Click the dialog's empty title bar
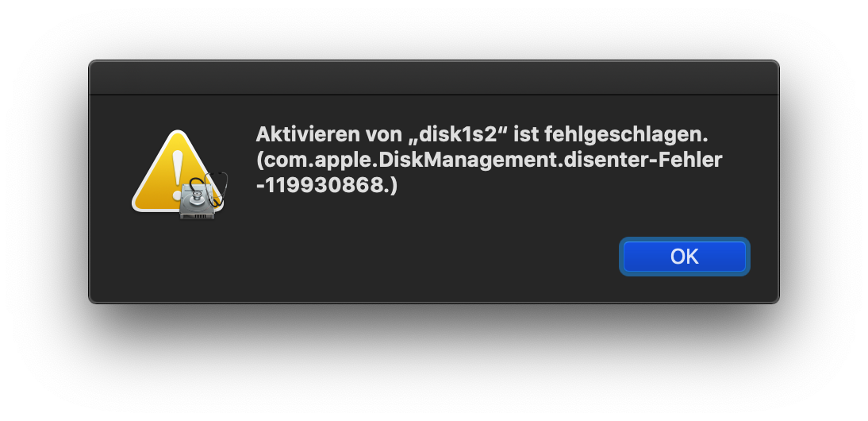Viewport: 868px width, 421px height. click(434, 78)
